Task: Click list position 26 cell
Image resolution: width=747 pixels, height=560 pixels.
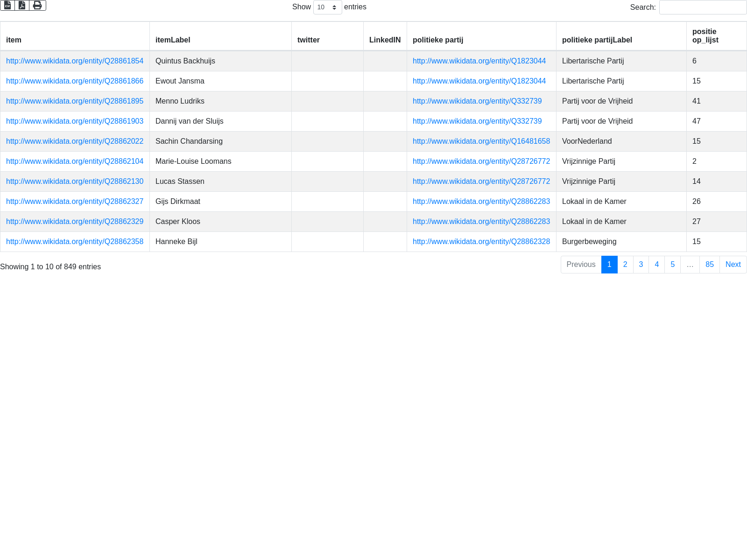Action: click(x=717, y=202)
